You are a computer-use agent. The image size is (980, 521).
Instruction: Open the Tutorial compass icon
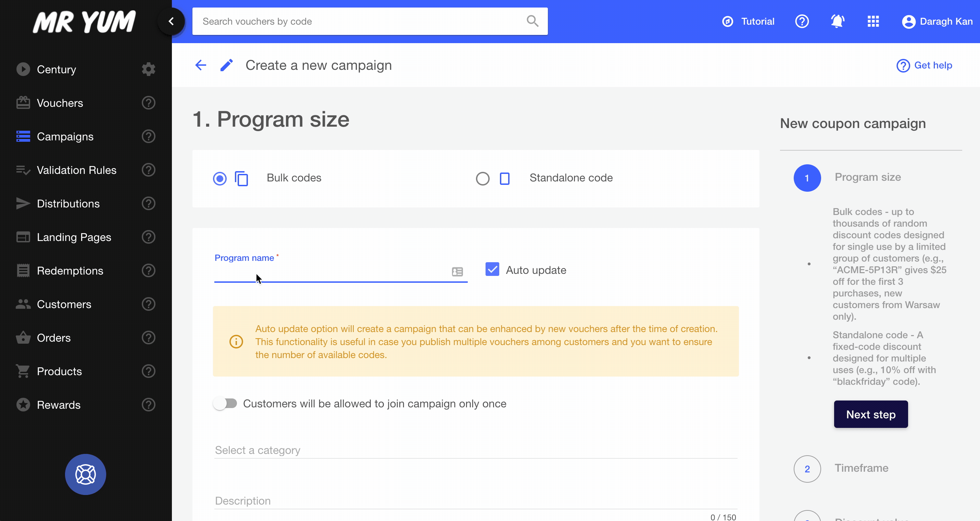click(x=727, y=21)
